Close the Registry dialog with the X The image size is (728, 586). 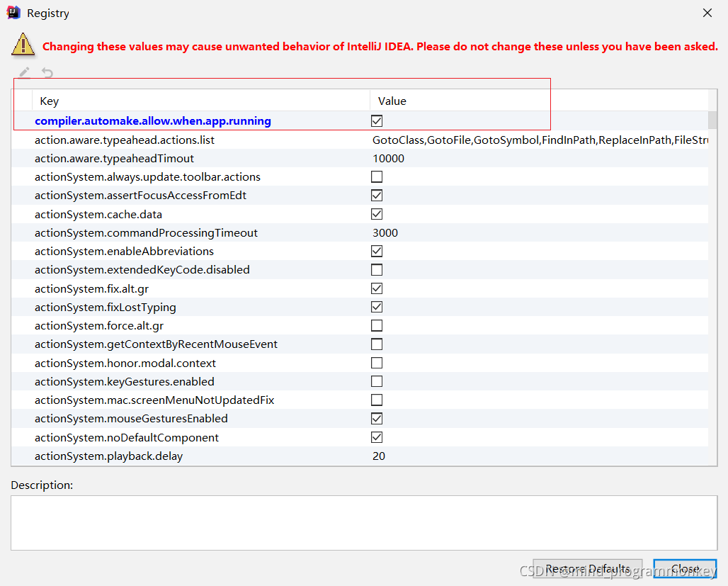[x=707, y=13]
